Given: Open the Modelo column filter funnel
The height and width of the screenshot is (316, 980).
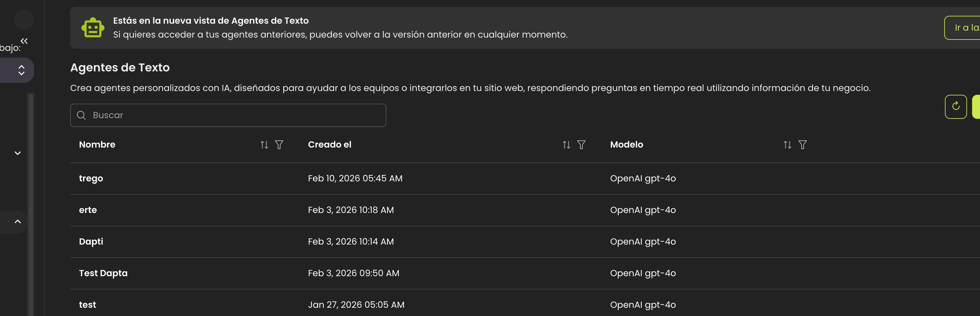Looking at the screenshot, I should point(802,144).
